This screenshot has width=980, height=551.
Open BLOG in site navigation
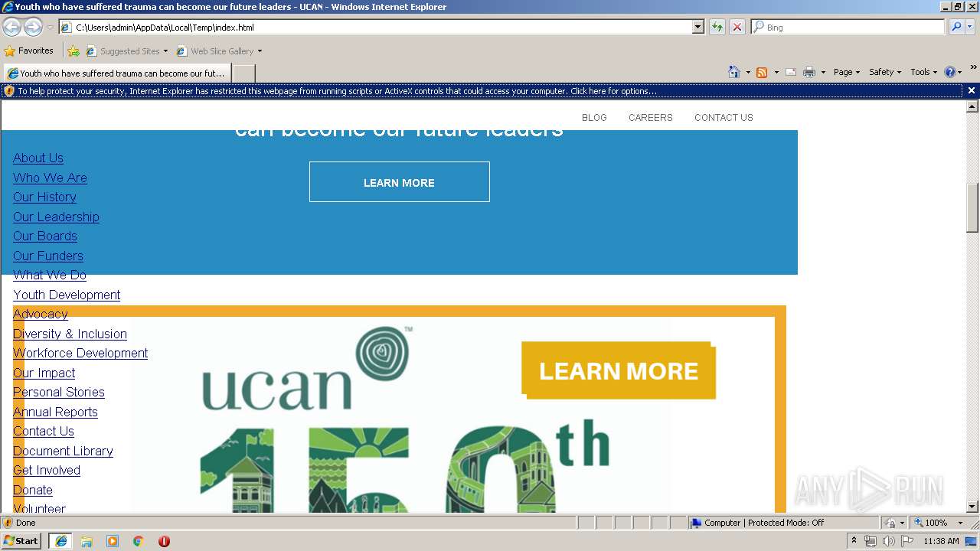[x=594, y=118]
